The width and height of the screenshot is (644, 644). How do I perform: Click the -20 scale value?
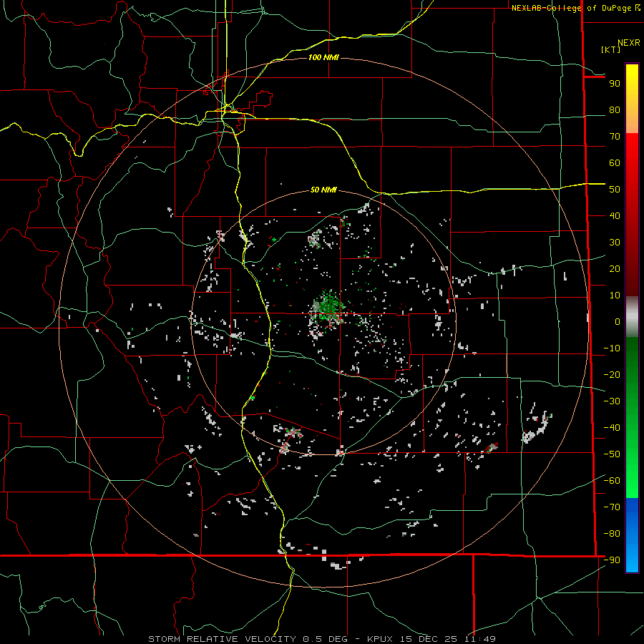tap(612, 375)
